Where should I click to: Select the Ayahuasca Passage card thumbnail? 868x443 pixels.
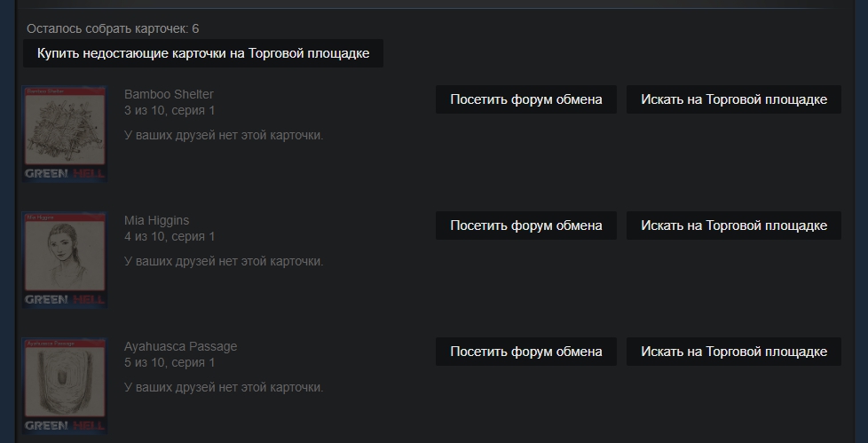pos(65,386)
